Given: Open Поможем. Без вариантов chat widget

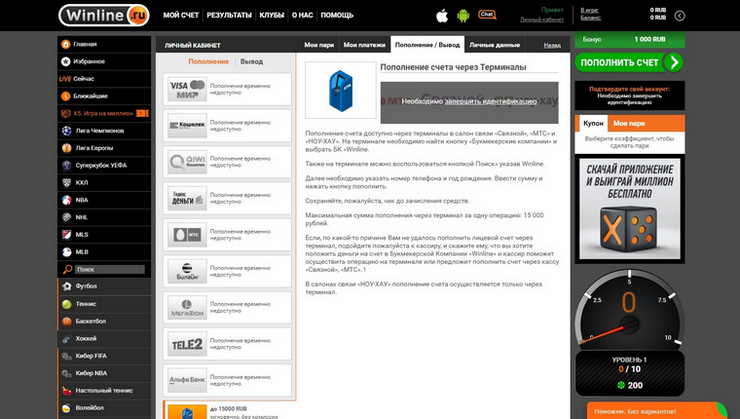Looking at the screenshot, I should (657, 411).
